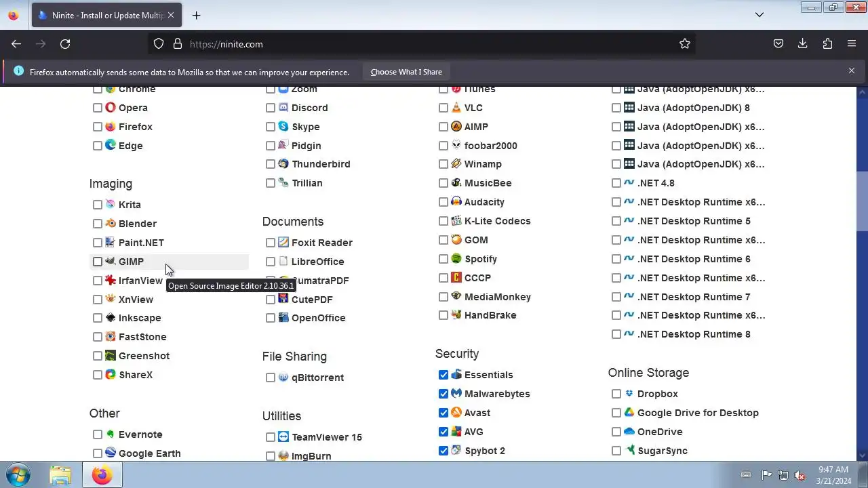Click the foobar2000 label

coord(491,146)
